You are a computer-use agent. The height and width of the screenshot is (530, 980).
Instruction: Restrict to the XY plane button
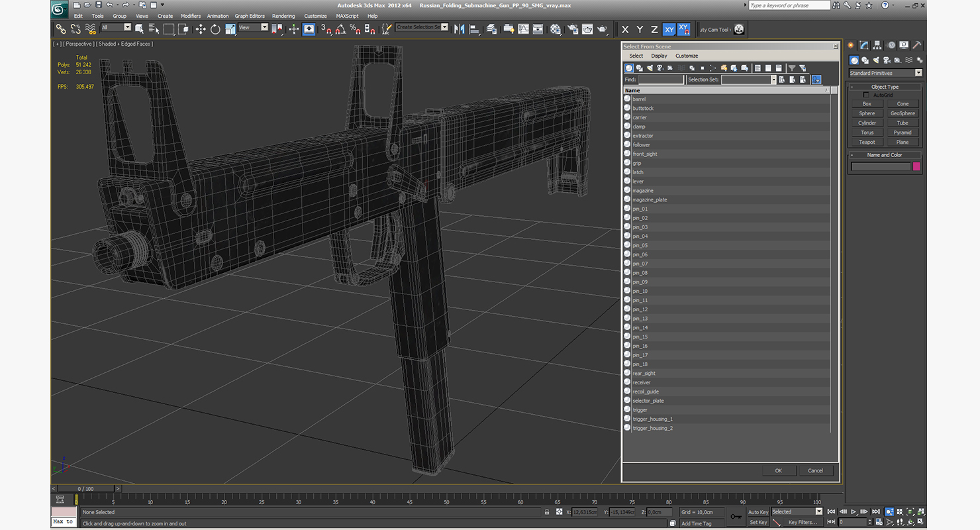669,29
